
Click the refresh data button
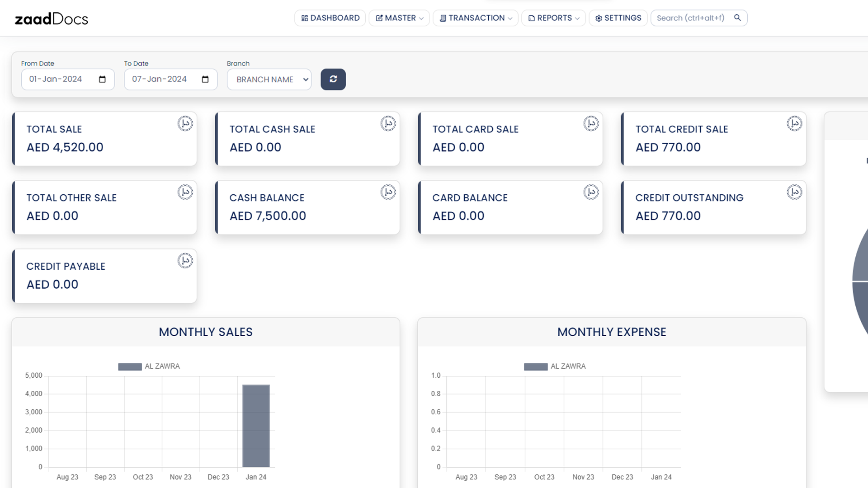click(333, 79)
